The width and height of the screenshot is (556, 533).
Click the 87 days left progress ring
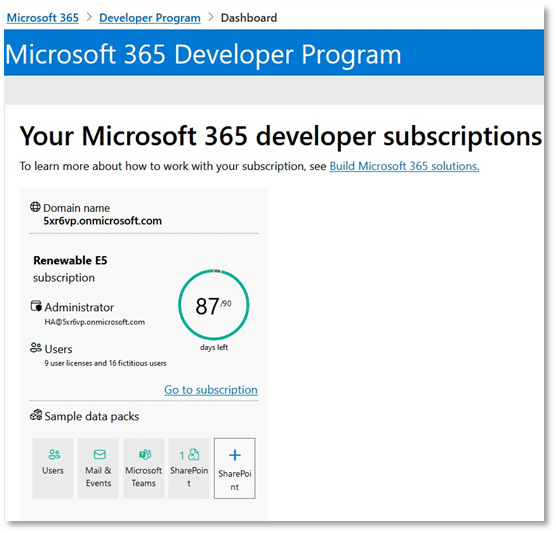[213, 305]
